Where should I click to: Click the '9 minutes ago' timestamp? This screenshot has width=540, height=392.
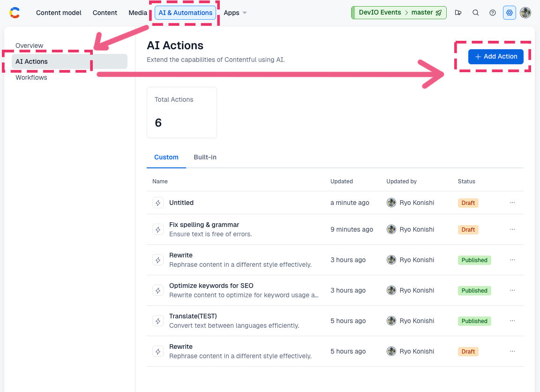point(352,229)
